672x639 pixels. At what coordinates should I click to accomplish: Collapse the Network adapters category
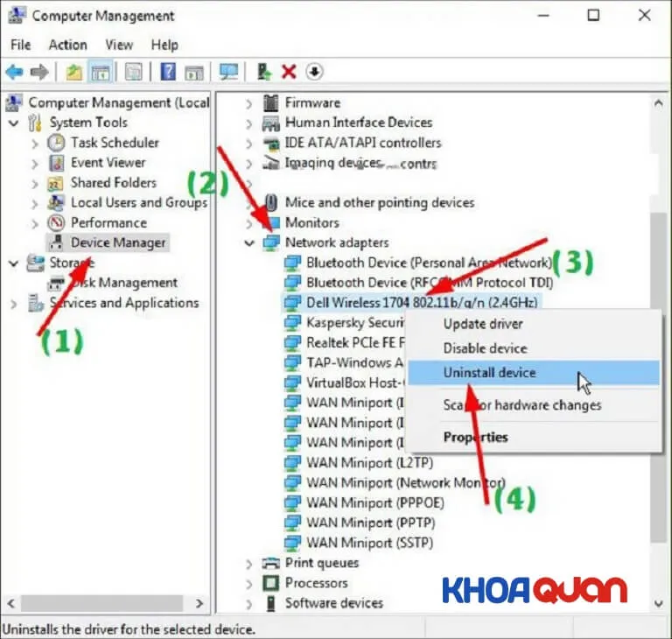click(x=250, y=242)
